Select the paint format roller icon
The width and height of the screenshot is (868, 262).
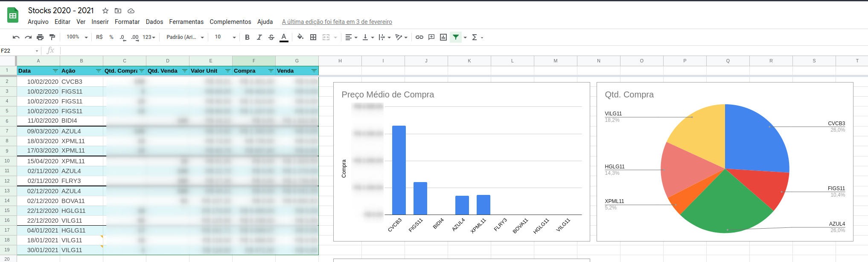click(52, 37)
